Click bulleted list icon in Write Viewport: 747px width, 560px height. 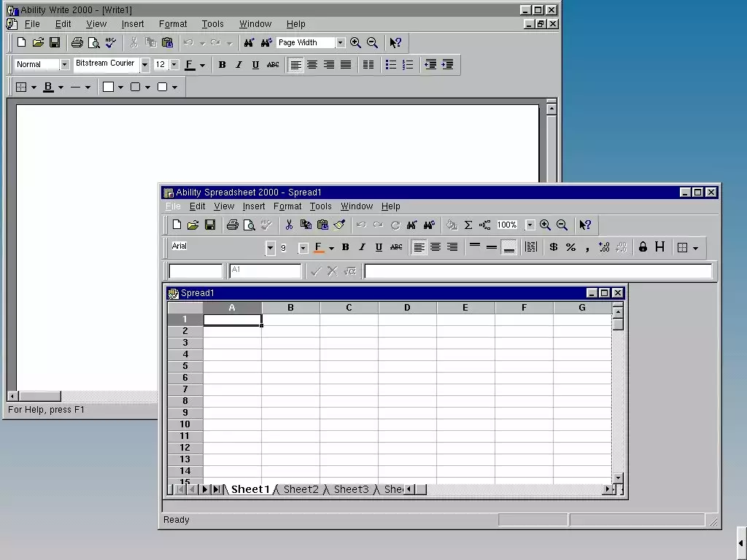click(391, 65)
